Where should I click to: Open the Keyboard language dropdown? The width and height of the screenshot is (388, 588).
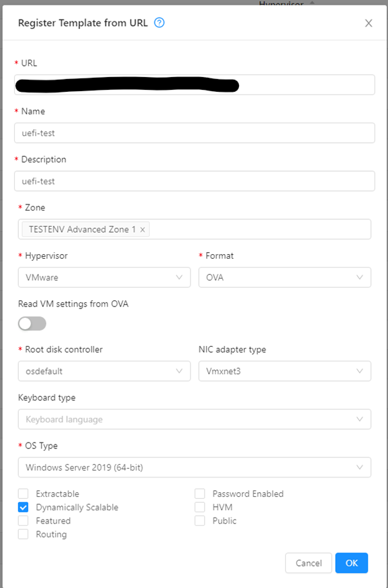(195, 419)
